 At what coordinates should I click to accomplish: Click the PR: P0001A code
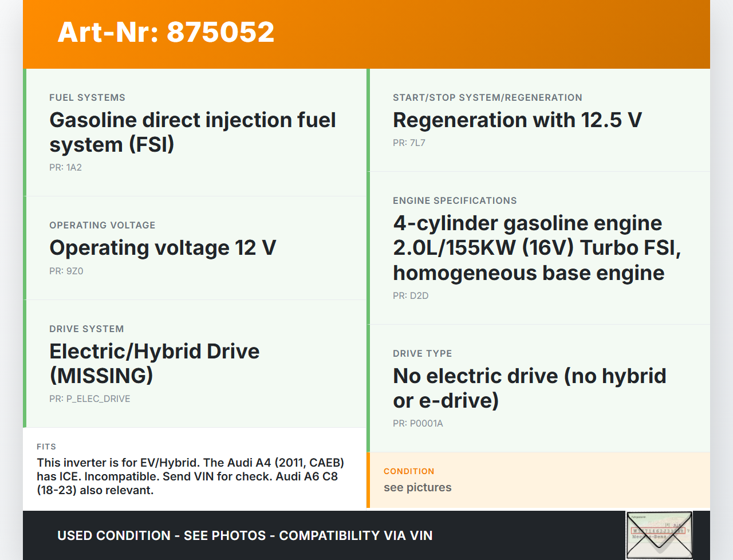tap(418, 424)
